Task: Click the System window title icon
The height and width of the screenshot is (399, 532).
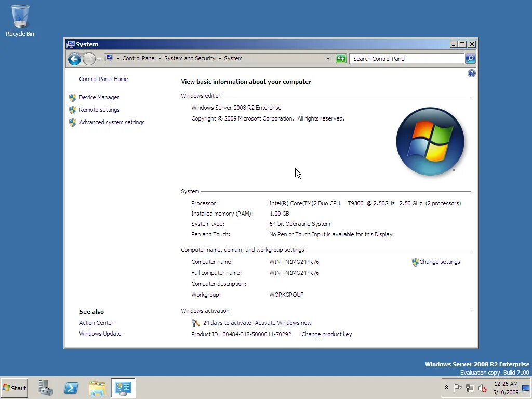Action: click(71, 44)
